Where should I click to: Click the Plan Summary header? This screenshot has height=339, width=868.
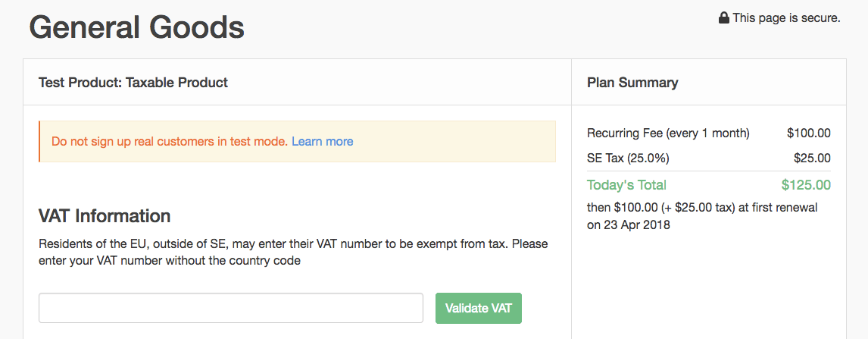click(x=632, y=83)
